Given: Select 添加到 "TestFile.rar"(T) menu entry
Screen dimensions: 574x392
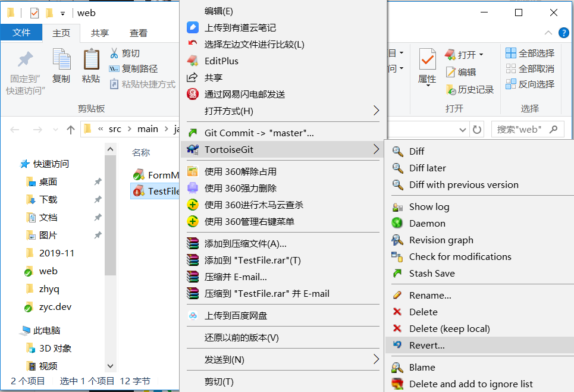Looking at the screenshot, I should point(253,260).
